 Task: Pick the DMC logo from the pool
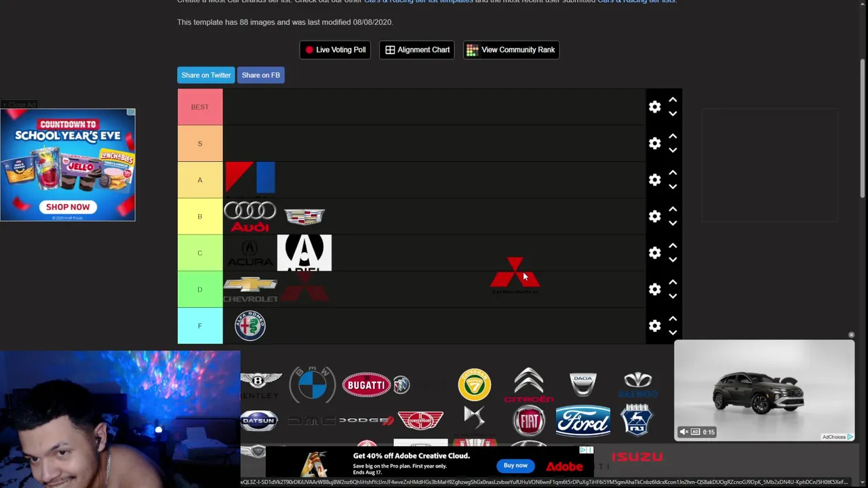click(x=312, y=421)
